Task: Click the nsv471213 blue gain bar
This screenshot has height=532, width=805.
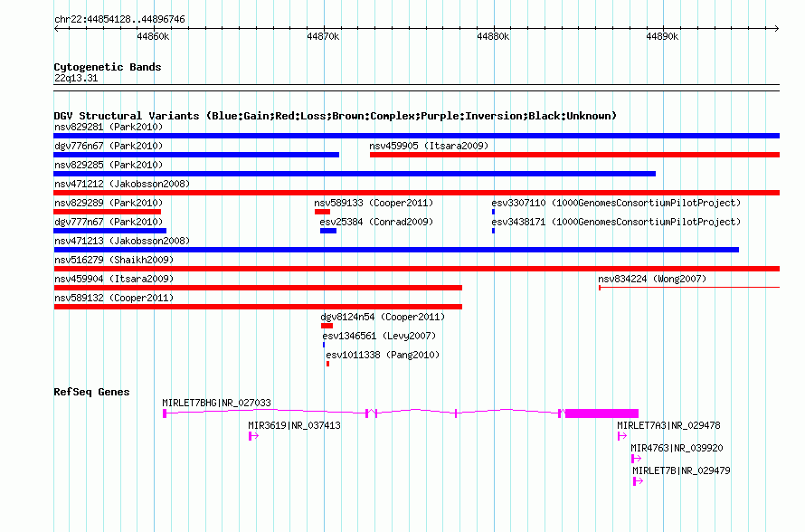Action: tap(396, 250)
